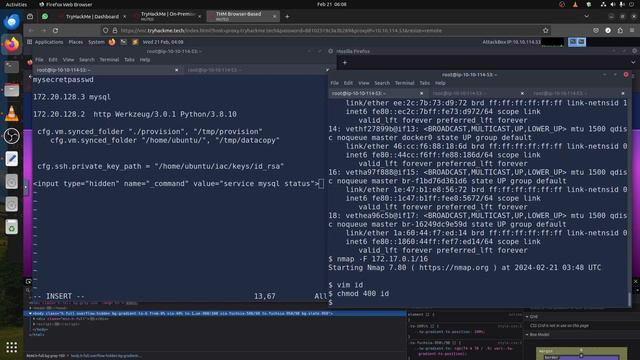The height and width of the screenshot is (360, 640).
Task: Open the Files manager in the dock
Action: click(x=11, y=90)
